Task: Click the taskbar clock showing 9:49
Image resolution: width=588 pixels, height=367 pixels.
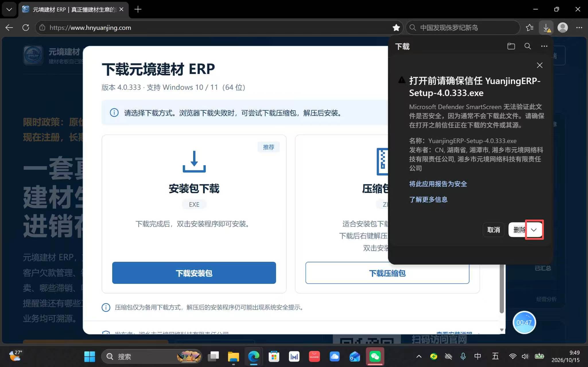Action: tap(565, 356)
